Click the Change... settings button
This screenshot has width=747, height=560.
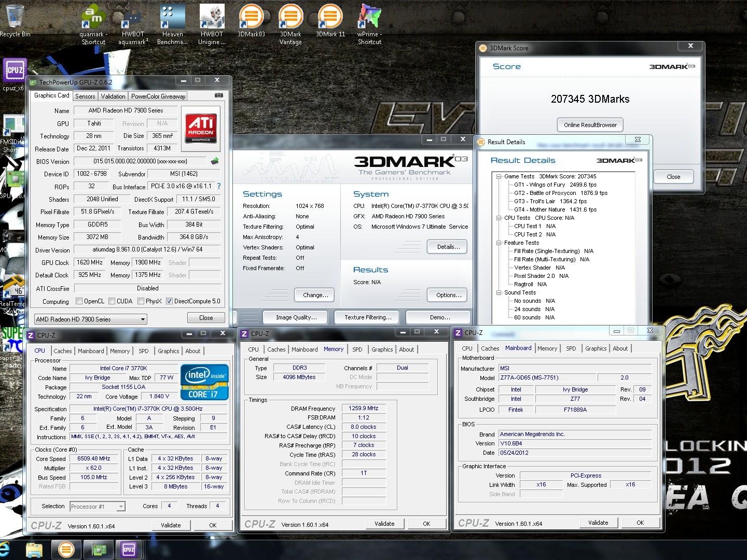click(x=315, y=295)
